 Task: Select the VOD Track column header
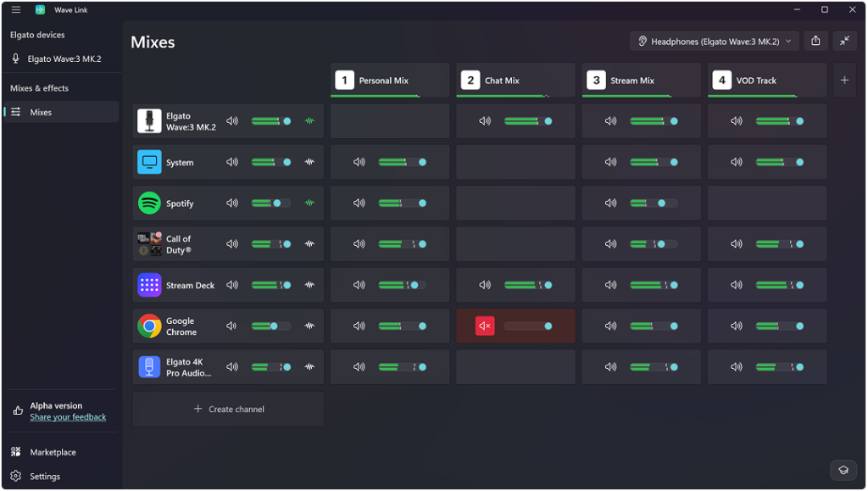tap(767, 81)
